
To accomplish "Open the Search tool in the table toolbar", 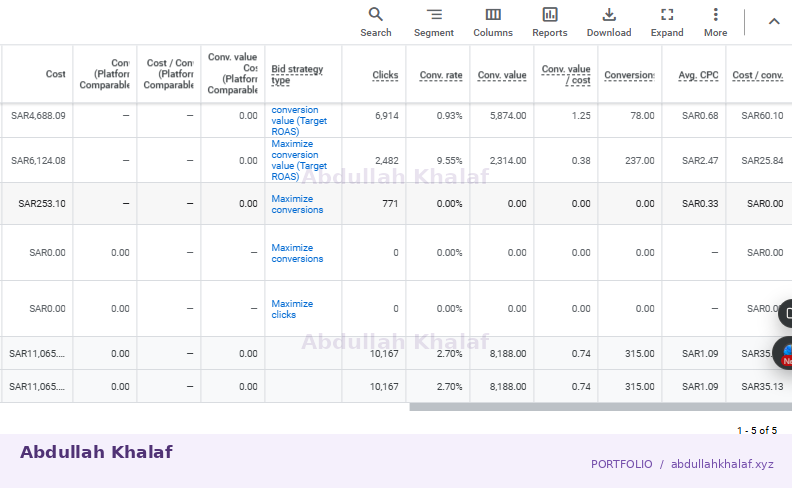I will pyautogui.click(x=375, y=22).
